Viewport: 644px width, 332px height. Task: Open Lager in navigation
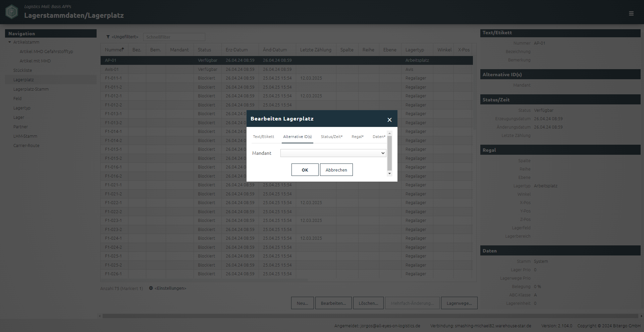click(19, 117)
